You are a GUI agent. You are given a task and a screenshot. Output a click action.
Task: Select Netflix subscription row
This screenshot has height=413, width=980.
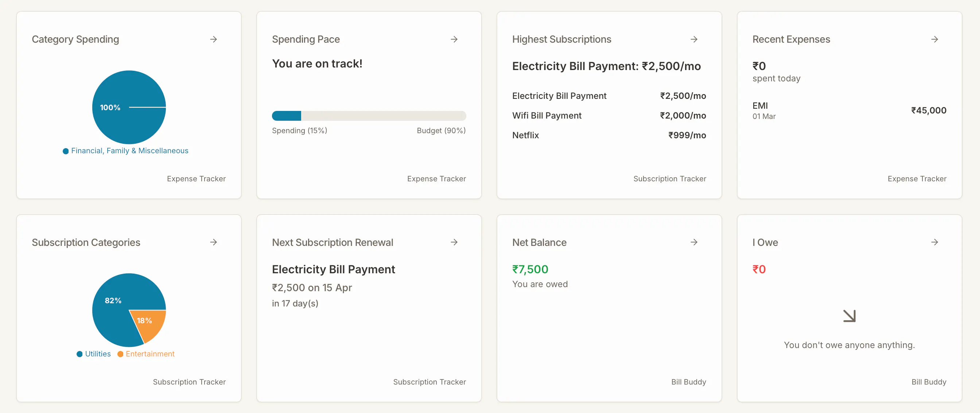click(609, 135)
